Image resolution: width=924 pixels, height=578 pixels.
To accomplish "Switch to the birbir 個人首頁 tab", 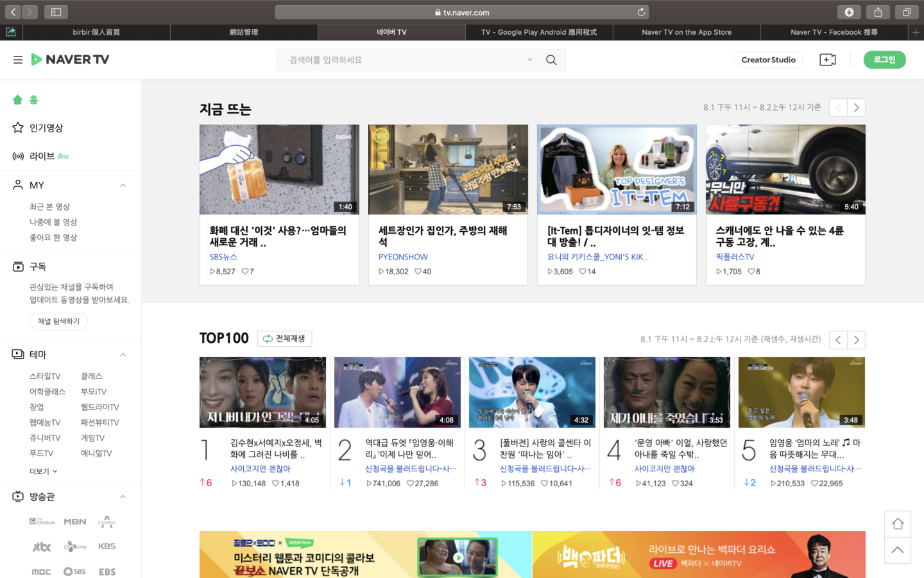I will pyautogui.click(x=96, y=32).
